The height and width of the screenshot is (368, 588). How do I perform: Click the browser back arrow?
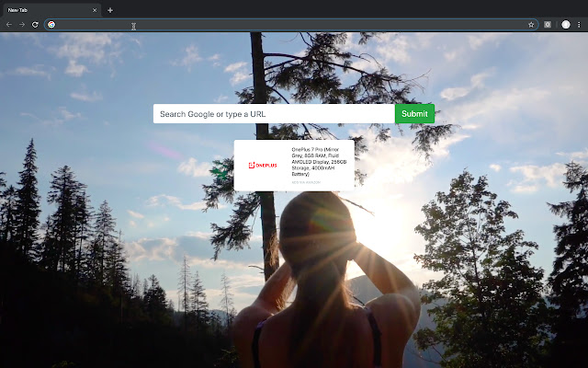[x=9, y=25]
